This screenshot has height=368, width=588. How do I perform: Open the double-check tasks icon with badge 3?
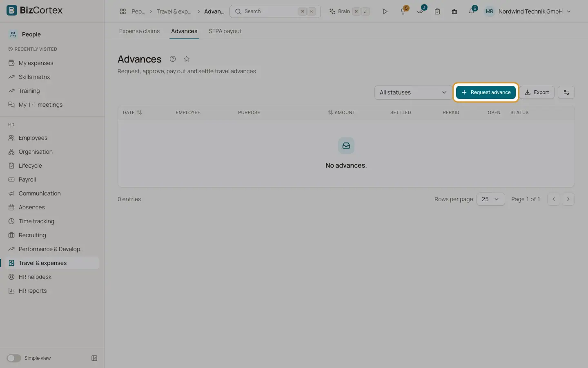pyautogui.click(x=421, y=11)
